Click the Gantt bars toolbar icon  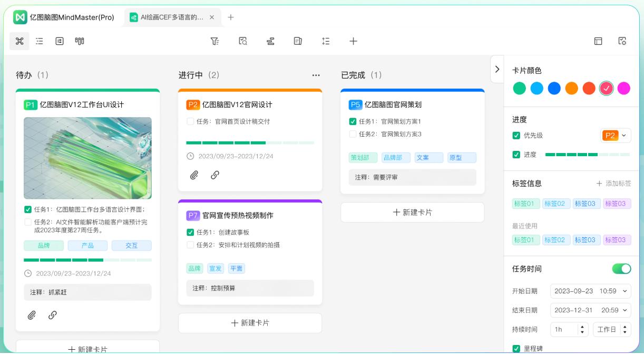coord(270,41)
